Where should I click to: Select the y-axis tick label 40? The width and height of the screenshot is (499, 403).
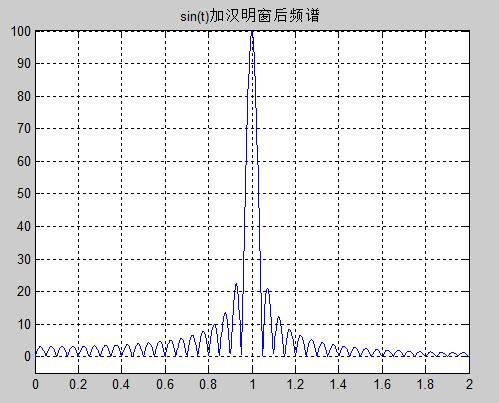(24, 226)
